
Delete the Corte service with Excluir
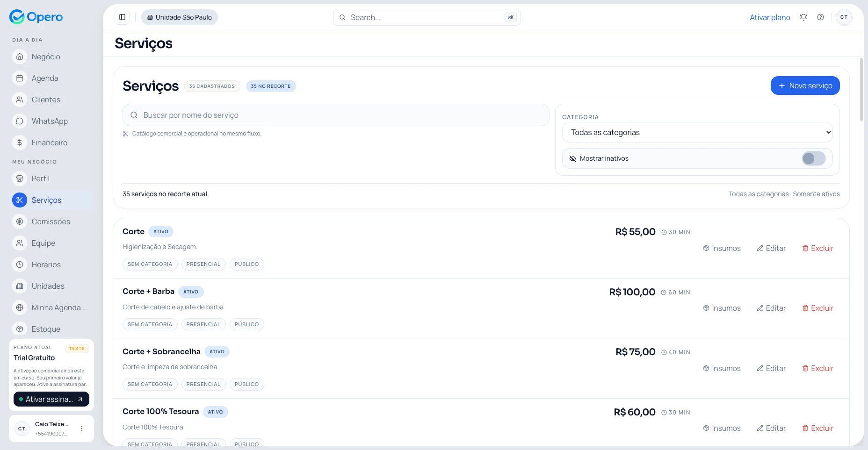pos(817,248)
